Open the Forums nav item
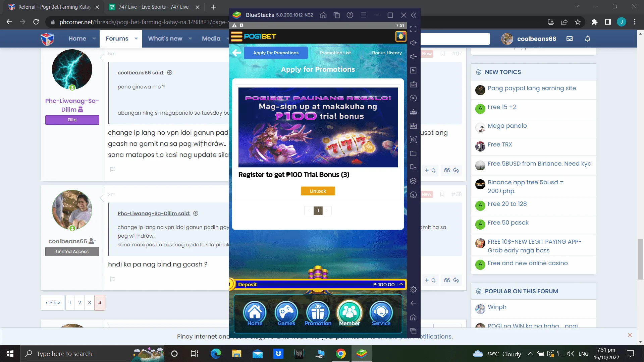The image size is (644, 362). pos(117,39)
